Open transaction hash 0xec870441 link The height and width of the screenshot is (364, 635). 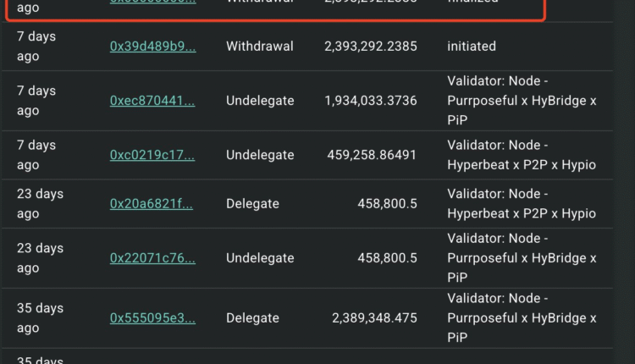pos(152,101)
